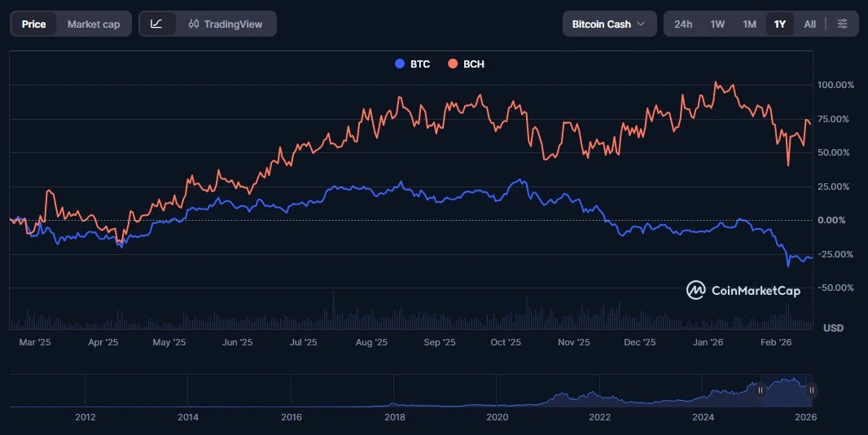Viewport: 868px width, 435px height.
Task: Click the orange BCH legend dot
Action: coord(452,64)
